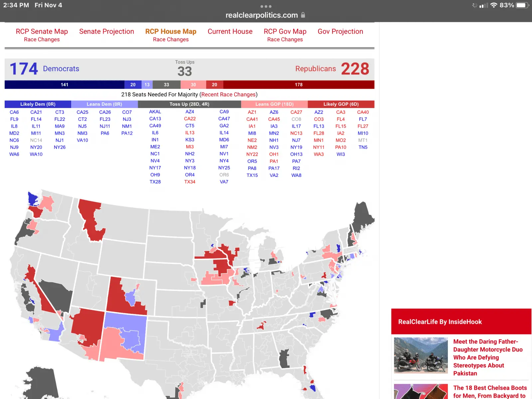
Task: Open the CA6 race link
Action: [14, 112]
